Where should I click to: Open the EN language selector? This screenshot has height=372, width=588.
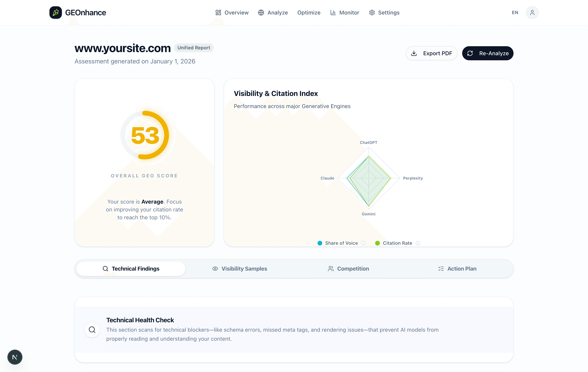click(x=515, y=13)
